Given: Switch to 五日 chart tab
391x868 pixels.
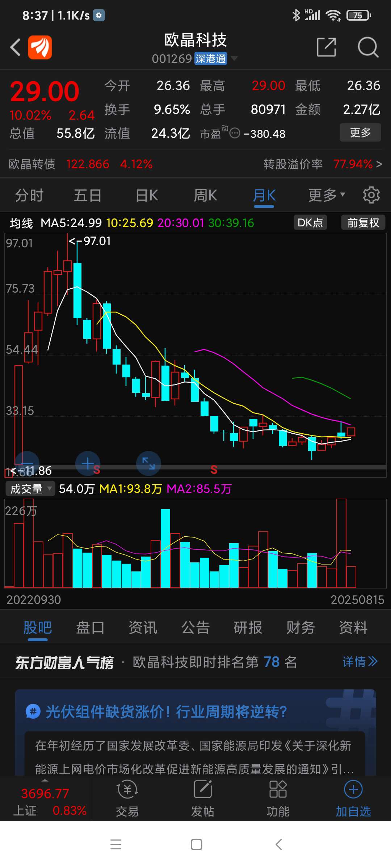Looking at the screenshot, I should (x=88, y=195).
